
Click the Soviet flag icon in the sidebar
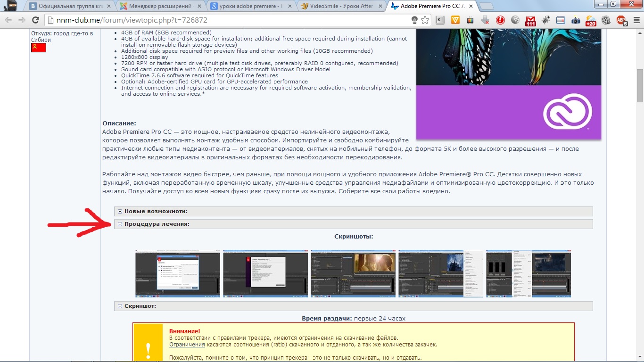[x=39, y=48]
